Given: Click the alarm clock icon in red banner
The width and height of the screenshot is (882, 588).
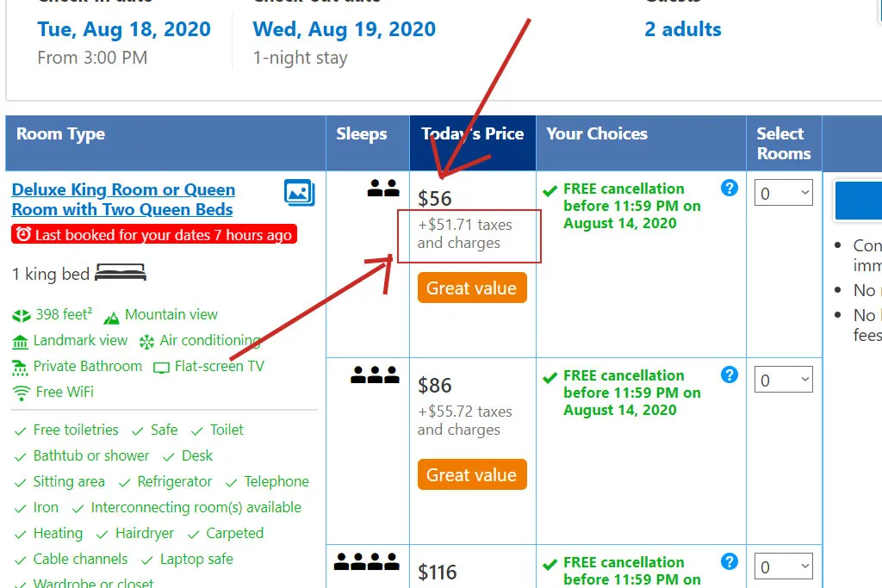Looking at the screenshot, I should pos(23,234).
